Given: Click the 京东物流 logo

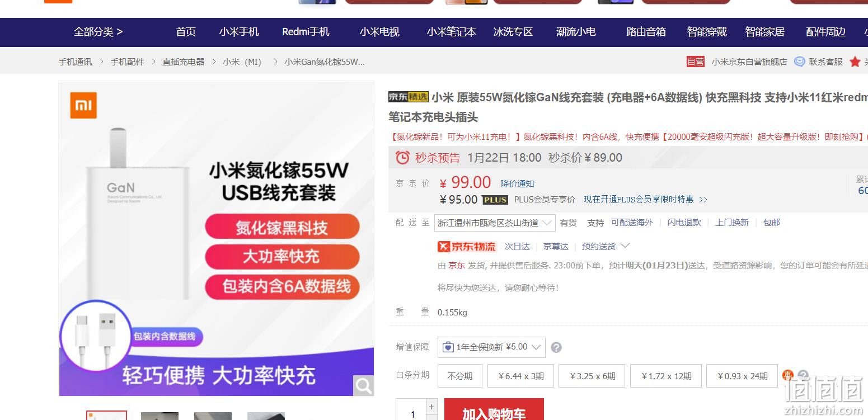Looking at the screenshot, I should tap(467, 247).
